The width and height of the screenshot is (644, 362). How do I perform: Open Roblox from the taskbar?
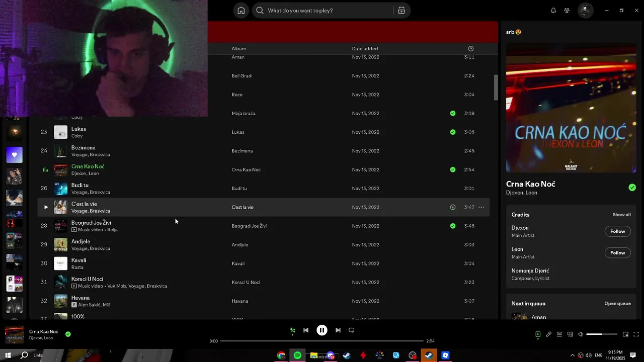click(445, 355)
